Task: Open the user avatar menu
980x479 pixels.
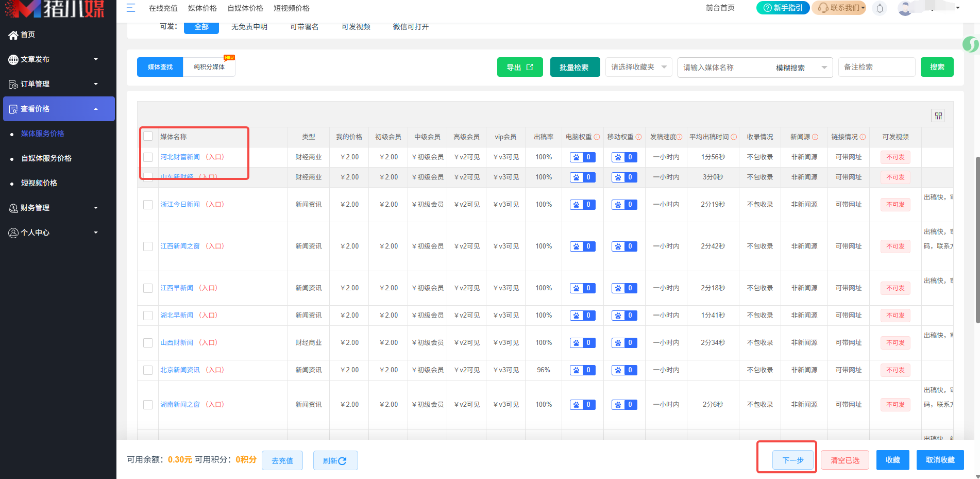Action: [905, 8]
